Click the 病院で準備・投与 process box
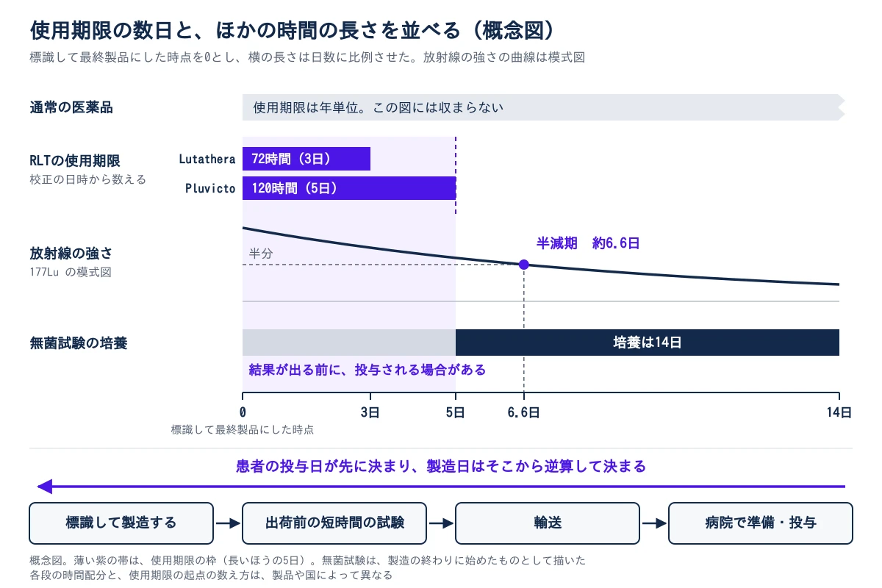The height and width of the screenshot is (588, 882). point(761,523)
